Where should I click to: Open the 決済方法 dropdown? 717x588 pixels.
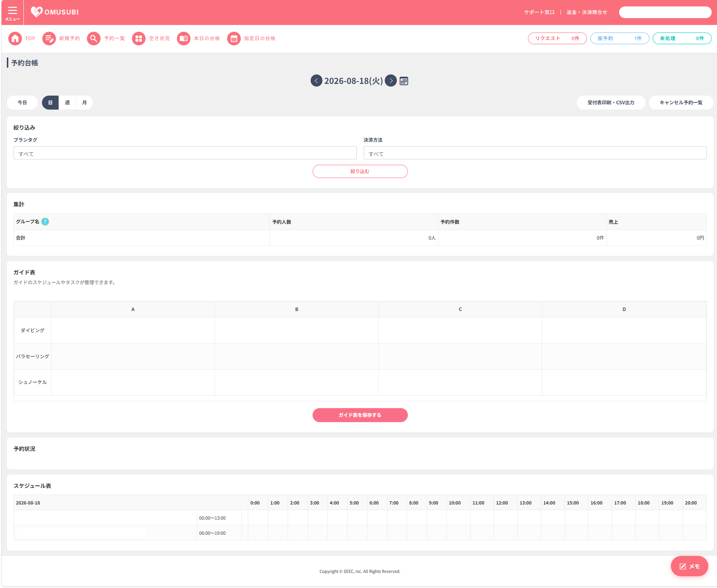(535, 153)
